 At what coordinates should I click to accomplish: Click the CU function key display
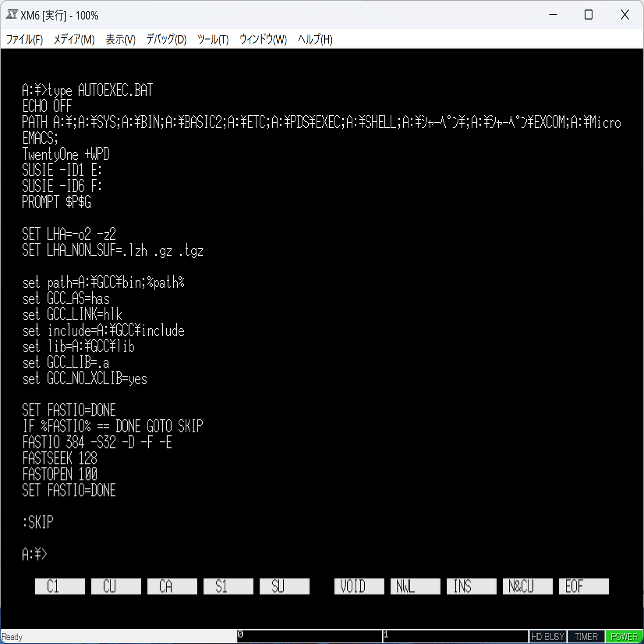tap(116, 586)
